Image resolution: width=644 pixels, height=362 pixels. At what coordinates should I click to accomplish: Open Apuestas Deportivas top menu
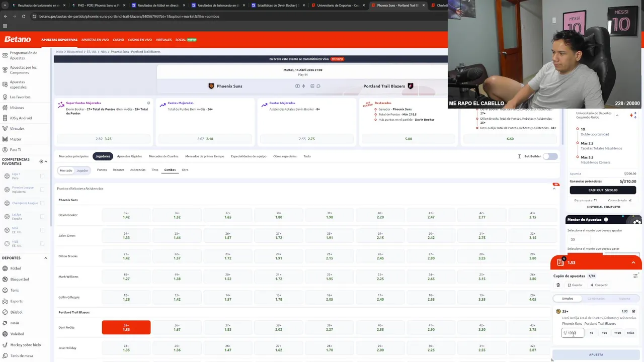click(59, 40)
